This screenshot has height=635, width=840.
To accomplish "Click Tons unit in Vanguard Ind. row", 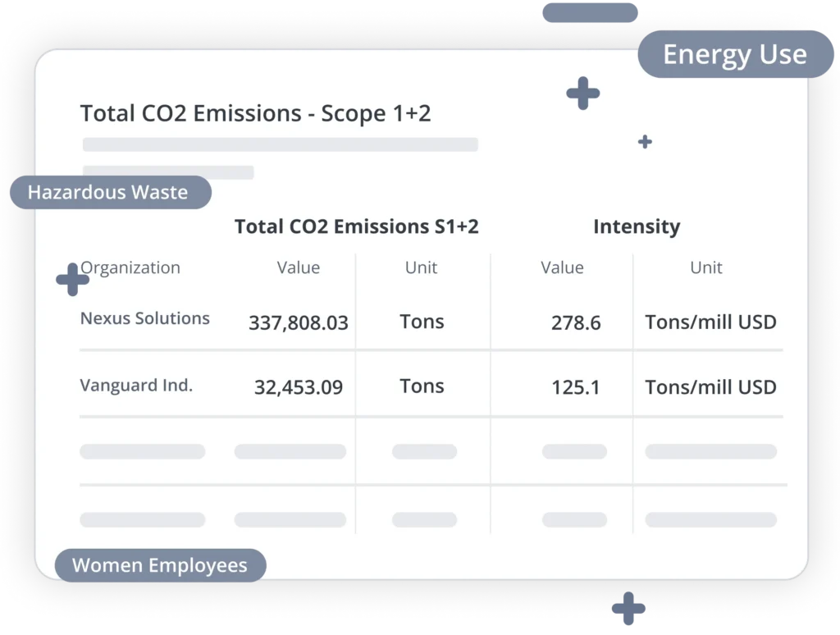I will coord(422,386).
